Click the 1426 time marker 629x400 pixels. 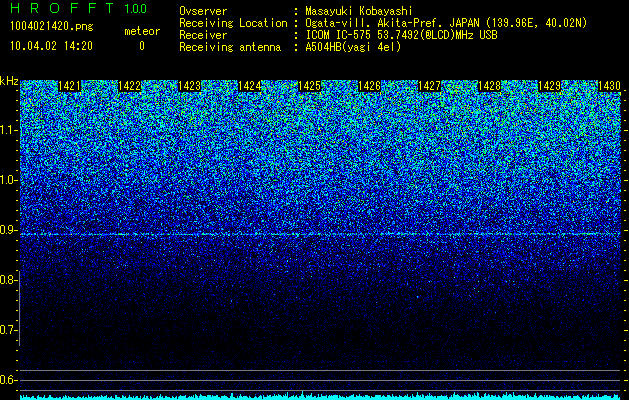[x=369, y=86]
